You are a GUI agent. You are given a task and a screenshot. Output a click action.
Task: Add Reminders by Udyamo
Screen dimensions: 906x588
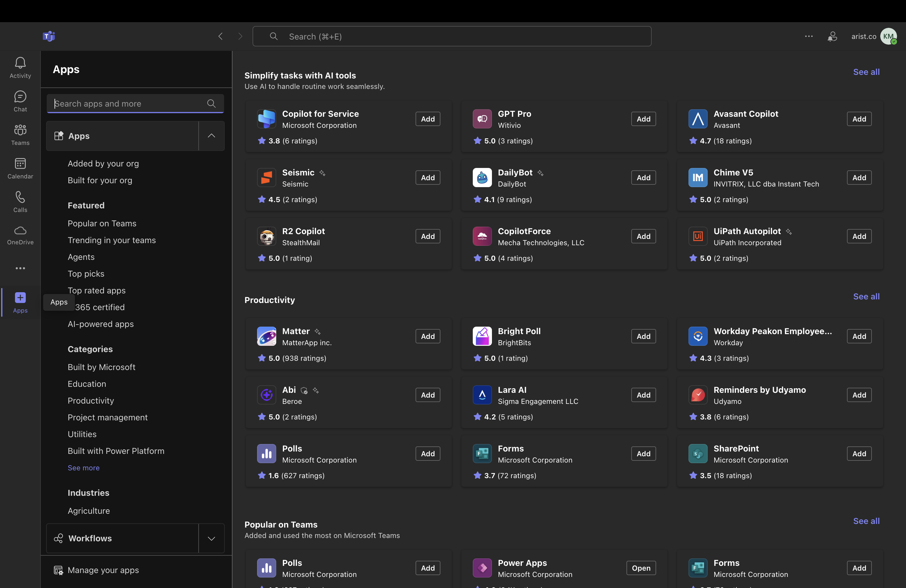(859, 395)
